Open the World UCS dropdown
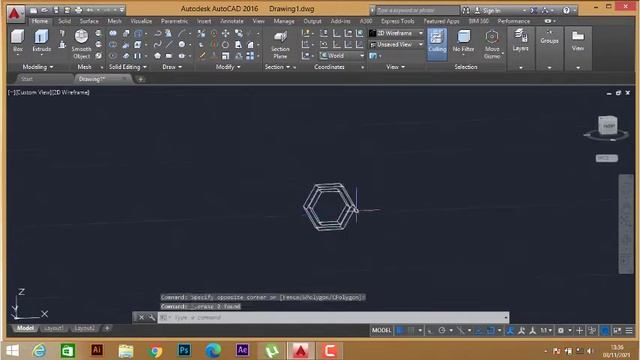The height and width of the screenshot is (360, 640). click(x=341, y=56)
